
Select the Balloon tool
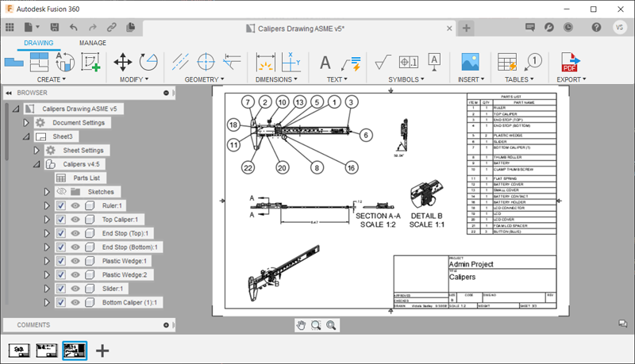tap(533, 62)
